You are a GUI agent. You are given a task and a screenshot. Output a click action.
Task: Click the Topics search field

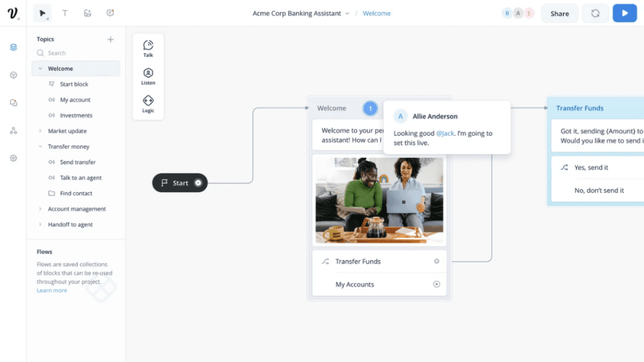76,53
